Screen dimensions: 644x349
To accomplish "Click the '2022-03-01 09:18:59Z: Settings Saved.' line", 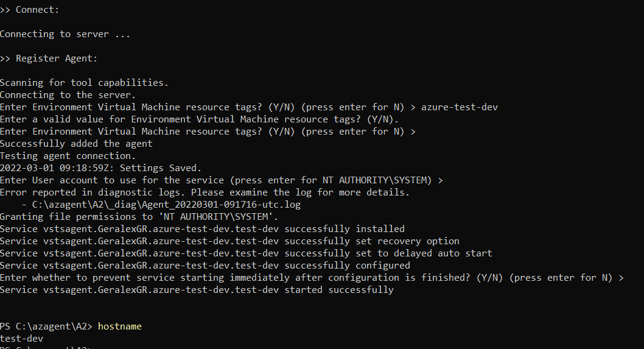I will point(100,168).
